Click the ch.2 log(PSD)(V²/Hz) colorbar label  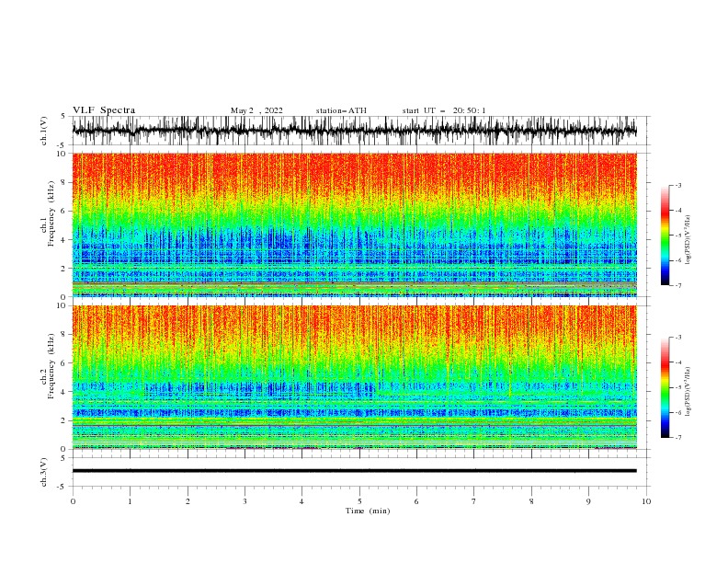click(688, 392)
